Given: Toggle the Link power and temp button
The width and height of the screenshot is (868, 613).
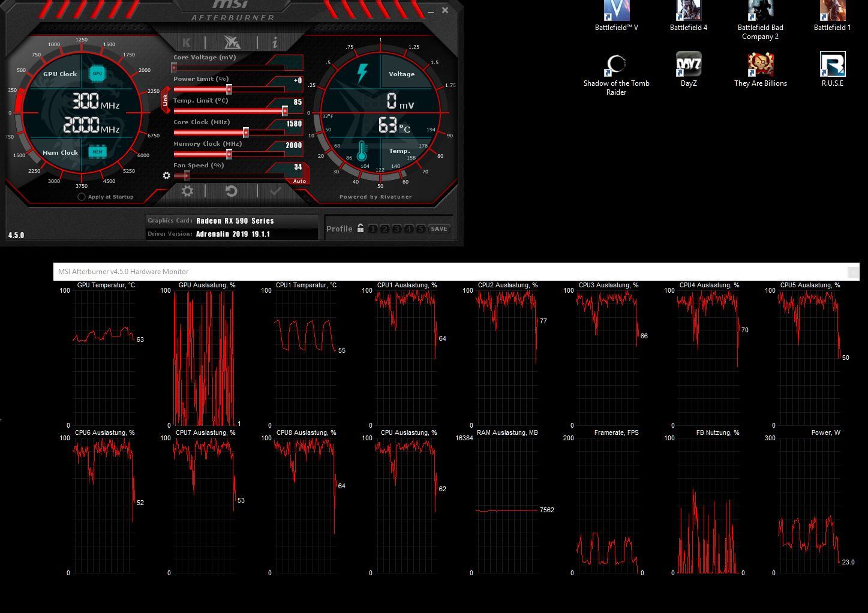Looking at the screenshot, I should click(166, 100).
